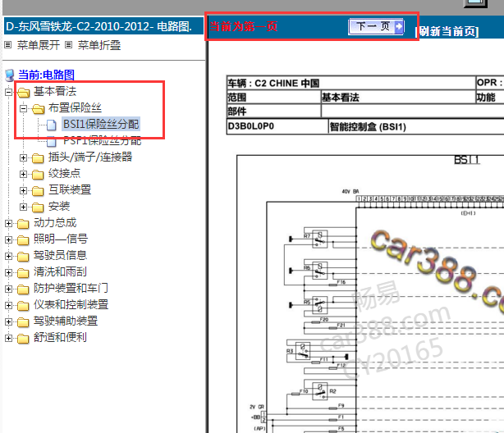Open the 仪表和控制装置 folder label

(x=71, y=304)
